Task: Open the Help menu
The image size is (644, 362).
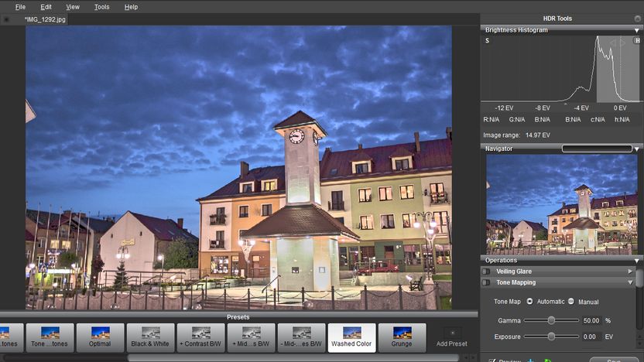Action: [x=131, y=7]
